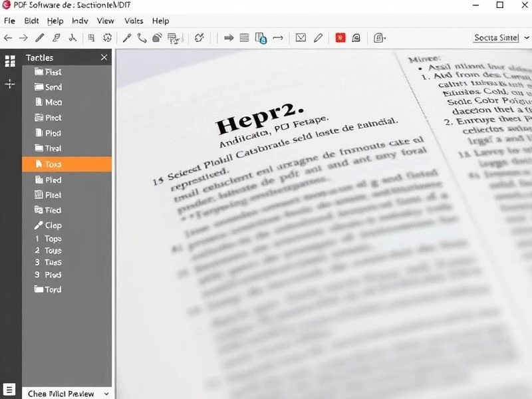
Task: Select the Pled item in panel
Action: [x=67, y=180]
